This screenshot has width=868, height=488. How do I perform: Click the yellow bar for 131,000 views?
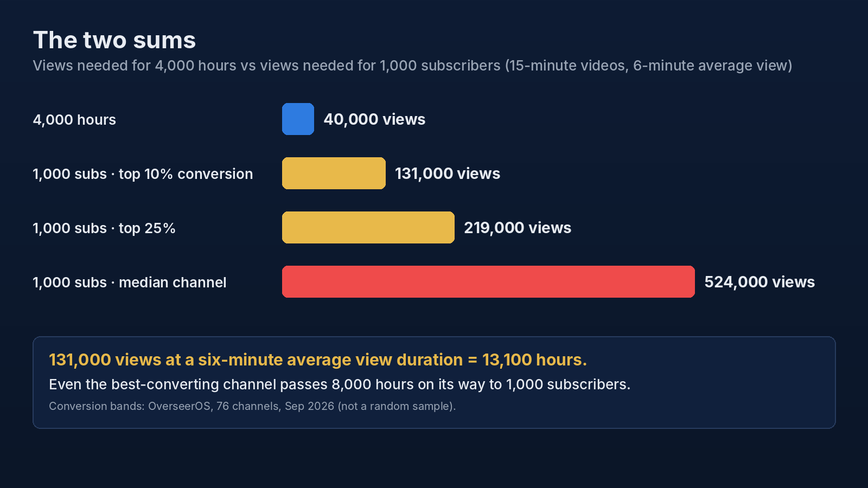click(x=334, y=173)
